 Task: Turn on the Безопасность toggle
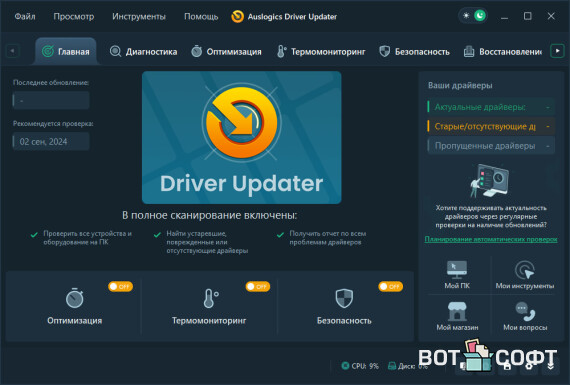390,286
